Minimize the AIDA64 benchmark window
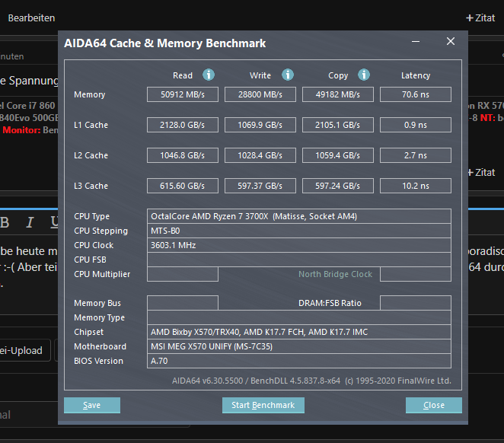The width and height of the screenshot is (504, 443). [416, 41]
